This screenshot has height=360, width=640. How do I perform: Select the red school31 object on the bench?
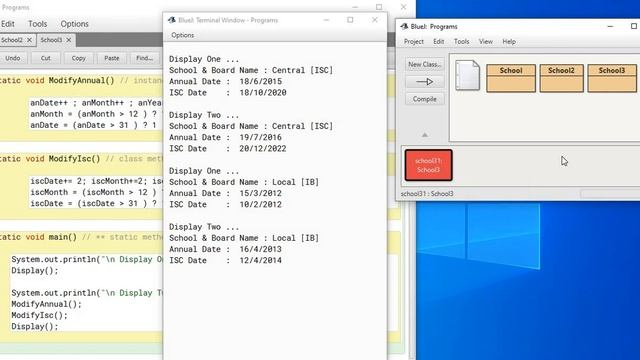coord(428,165)
